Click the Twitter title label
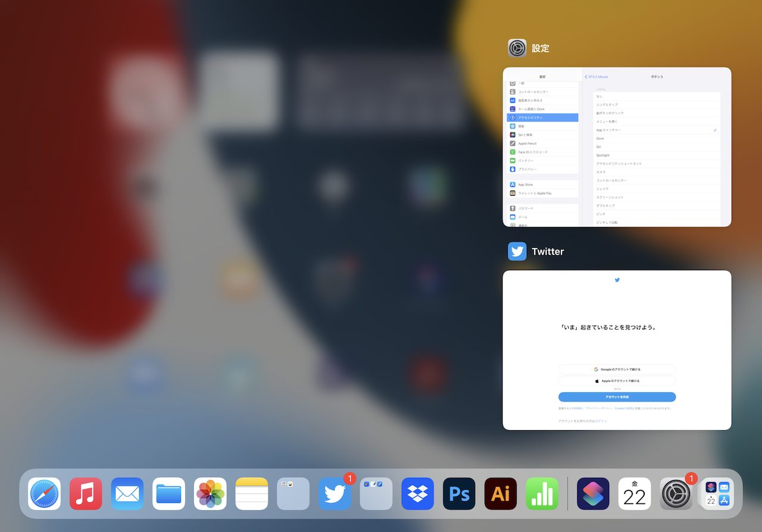This screenshot has height=532, width=762. (x=548, y=251)
